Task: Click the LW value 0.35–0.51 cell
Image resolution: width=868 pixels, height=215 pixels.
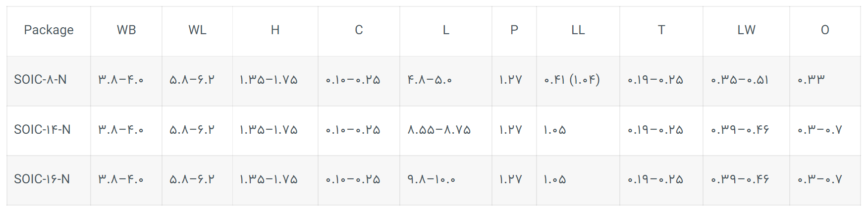Action: tap(740, 80)
